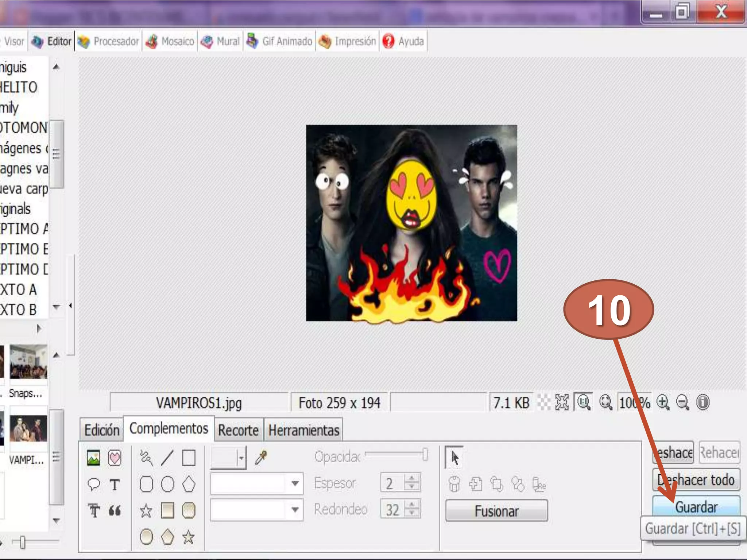Select the straight line tool

[167, 458]
